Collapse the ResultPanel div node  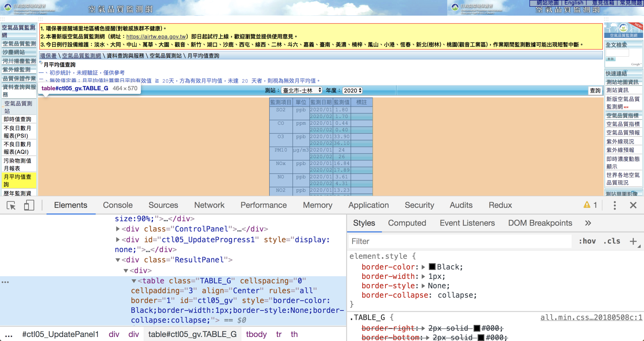118,260
